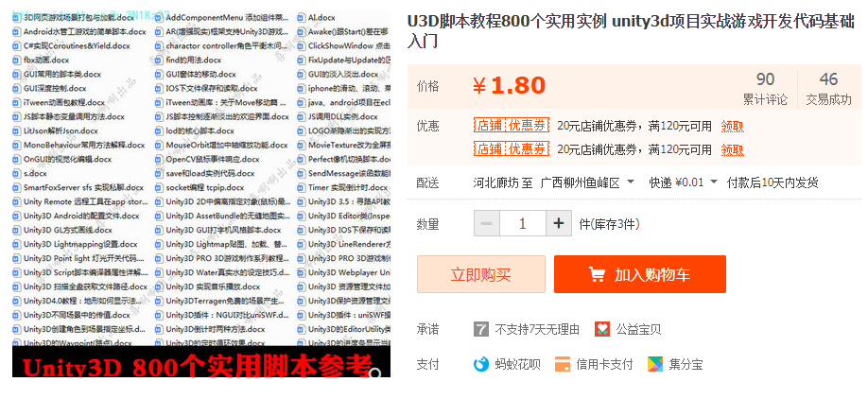Click docx icon beside lod的核心脚本.docx
This screenshot has width=868, height=399.
click(159, 130)
